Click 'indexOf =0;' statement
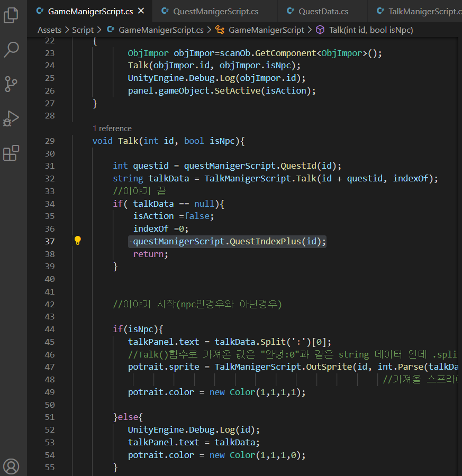Screen dimensions: 462x476 [161, 229]
